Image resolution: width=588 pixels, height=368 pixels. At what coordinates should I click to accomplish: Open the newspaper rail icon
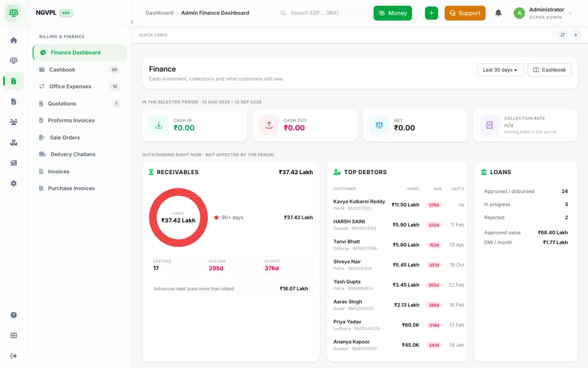14,163
